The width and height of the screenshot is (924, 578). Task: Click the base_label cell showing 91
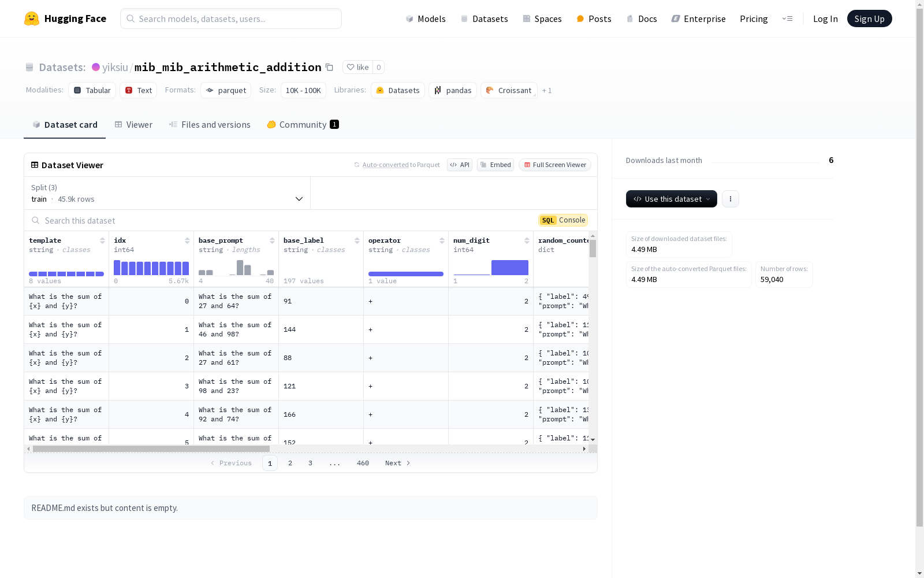click(x=321, y=301)
